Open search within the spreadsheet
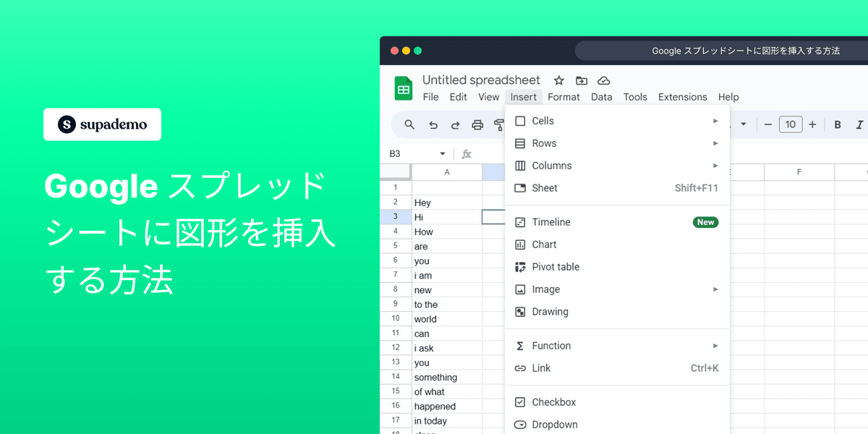Image resolution: width=868 pixels, height=434 pixels. 409,124
